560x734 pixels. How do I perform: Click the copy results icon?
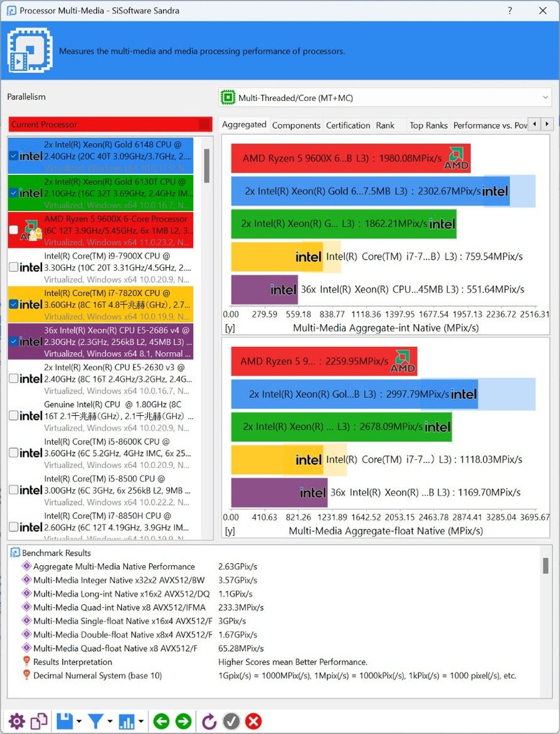[x=39, y=721]
